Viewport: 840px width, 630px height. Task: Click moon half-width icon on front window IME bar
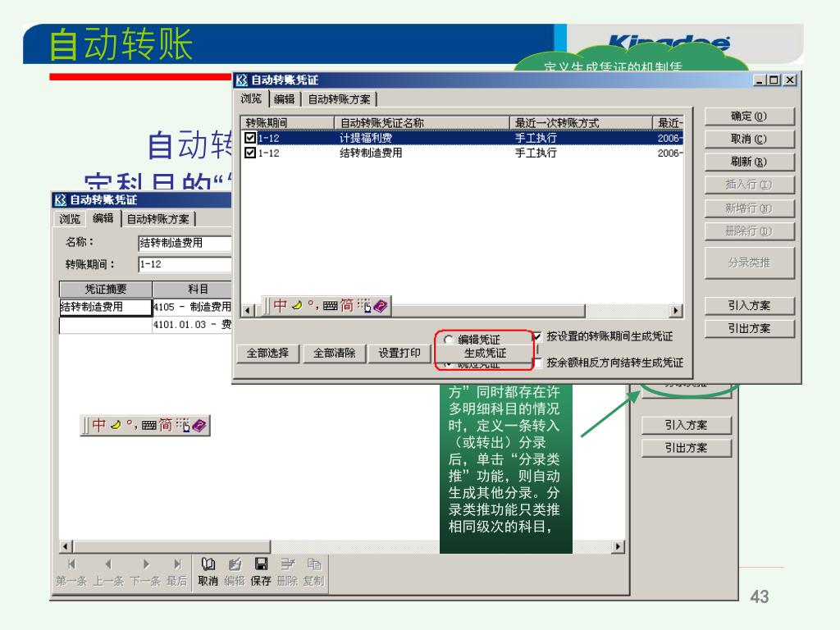click(x=297, y=306)
